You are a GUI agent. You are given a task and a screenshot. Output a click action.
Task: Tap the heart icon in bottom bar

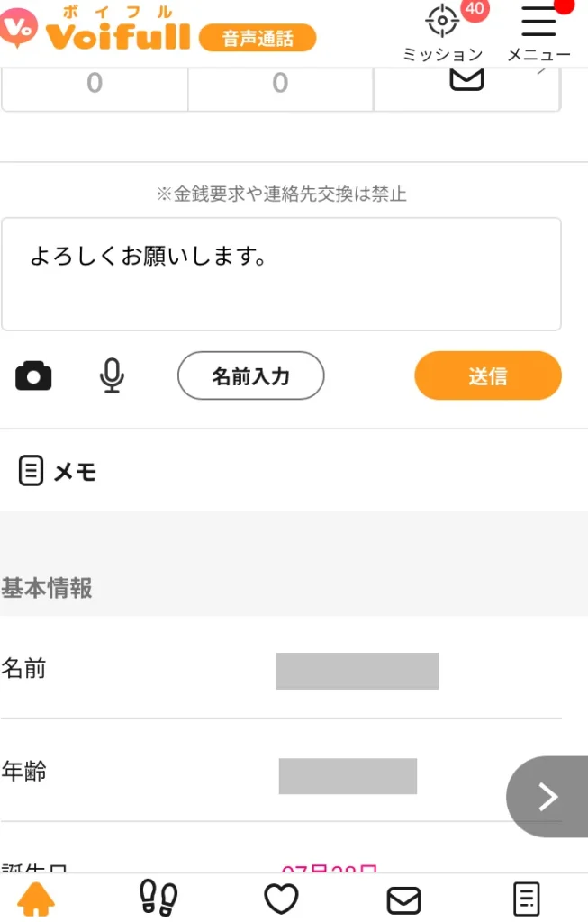281,898
